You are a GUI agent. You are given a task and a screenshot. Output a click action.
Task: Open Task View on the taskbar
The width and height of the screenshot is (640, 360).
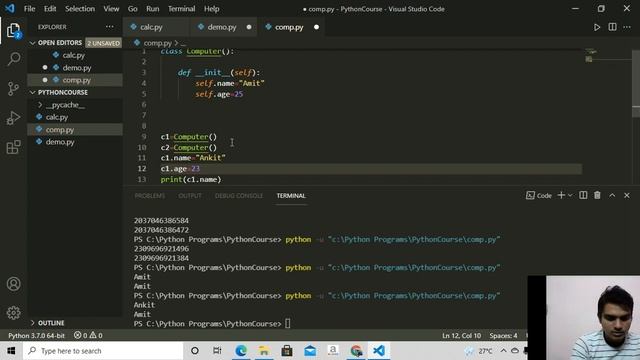pos(217,351)
